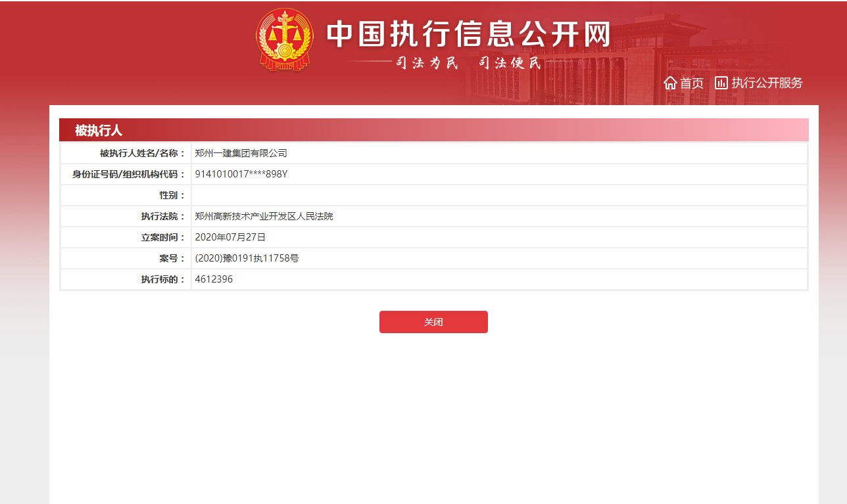The image size is (847, 504).
Task: Click the 案号 label
Action: [x=172, y=258]
